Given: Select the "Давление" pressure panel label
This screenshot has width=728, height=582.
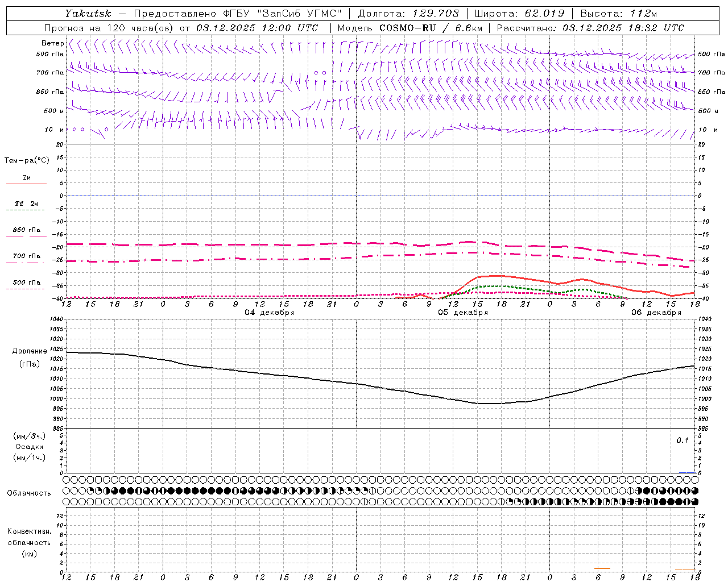Looking at the screenshot, I should pos(30,351).
